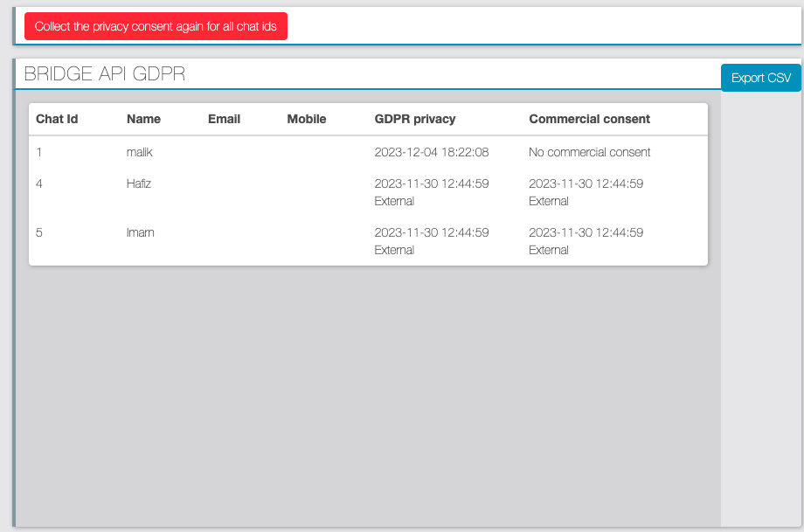Click the red Collect privacy consent button
804x532 pixels.
coord(156,26)
